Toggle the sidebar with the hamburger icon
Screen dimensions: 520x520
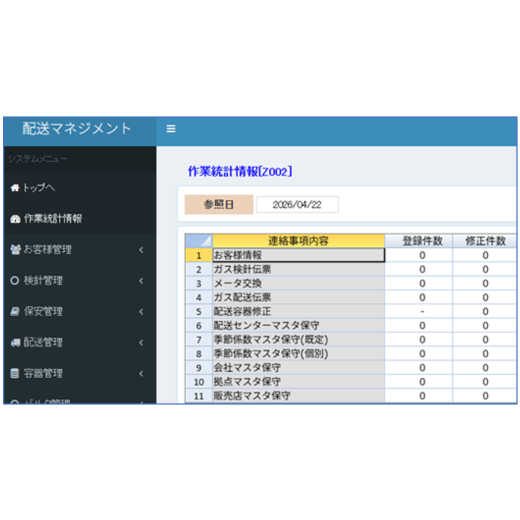click(171, 129)
